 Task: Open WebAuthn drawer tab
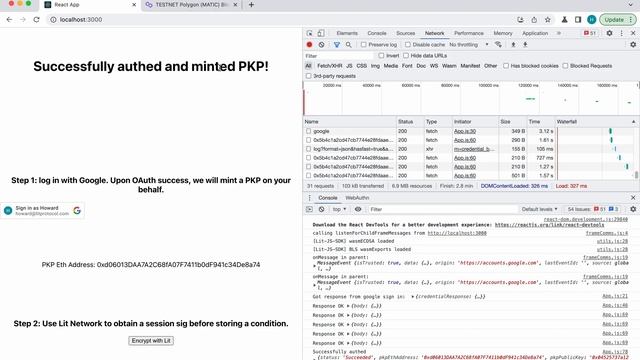click(x=357, y=198)
